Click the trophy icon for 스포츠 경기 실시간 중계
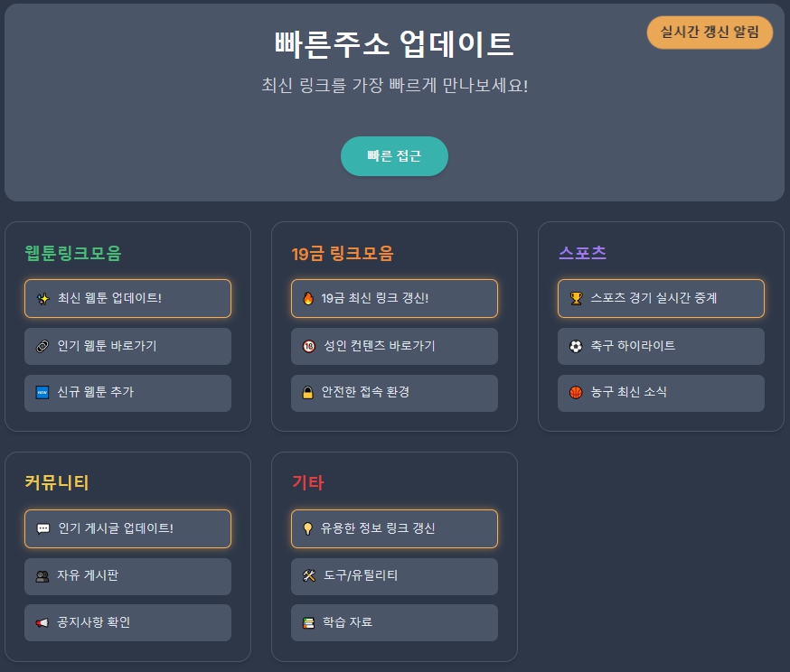The height and width of the screenshot is (672, 790). pos(576,298)
